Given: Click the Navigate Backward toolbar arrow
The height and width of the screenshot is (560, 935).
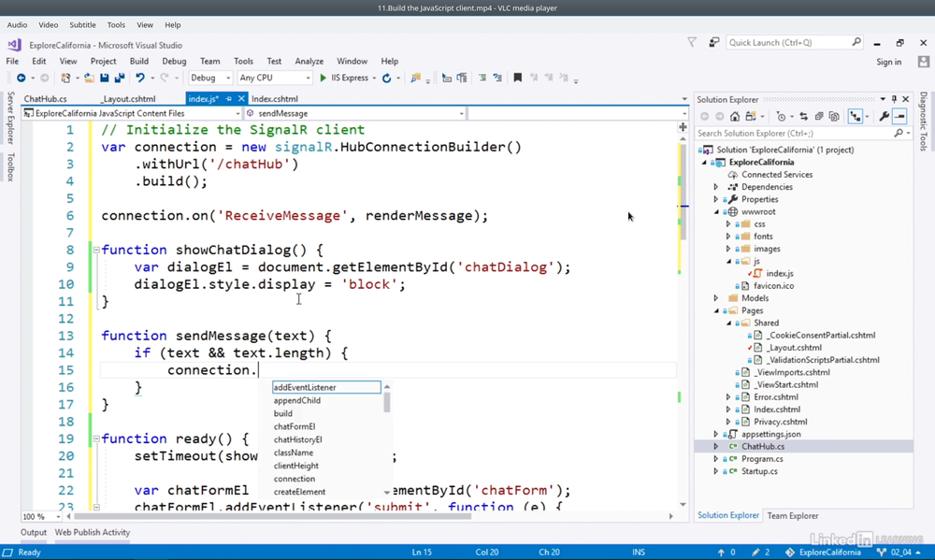Looking at the screenshot, I should click(x=21, y=79).
